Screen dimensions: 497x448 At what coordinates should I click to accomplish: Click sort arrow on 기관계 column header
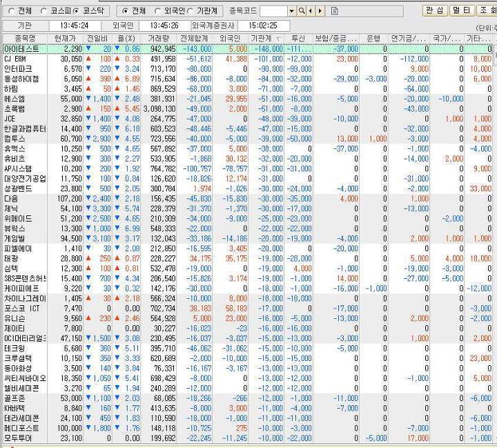pos(279,39)
